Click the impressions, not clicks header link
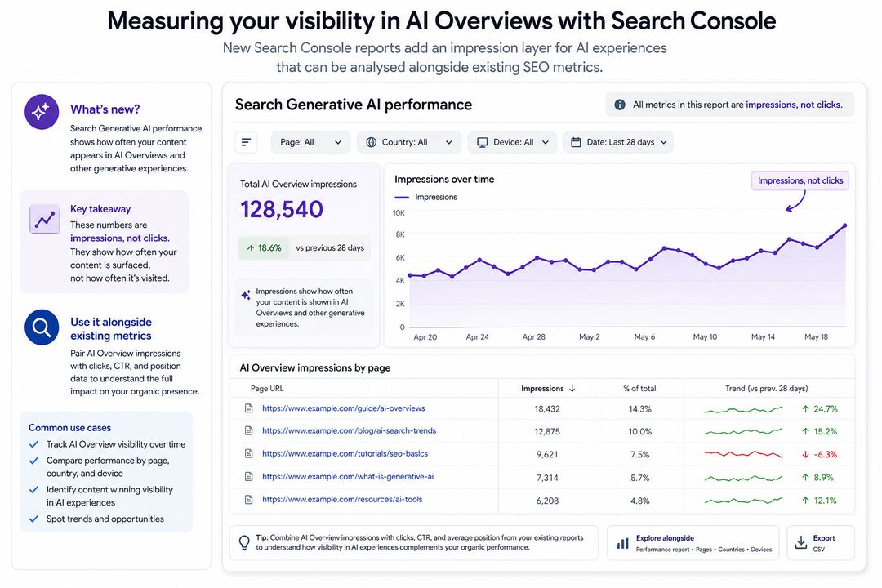Viewport: 882px width, 588px height. [794, 105]
